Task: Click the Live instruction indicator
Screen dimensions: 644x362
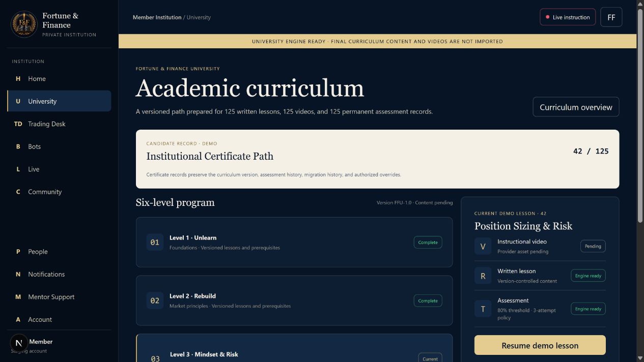Action: pyautogui.click(x=568, y=17)
